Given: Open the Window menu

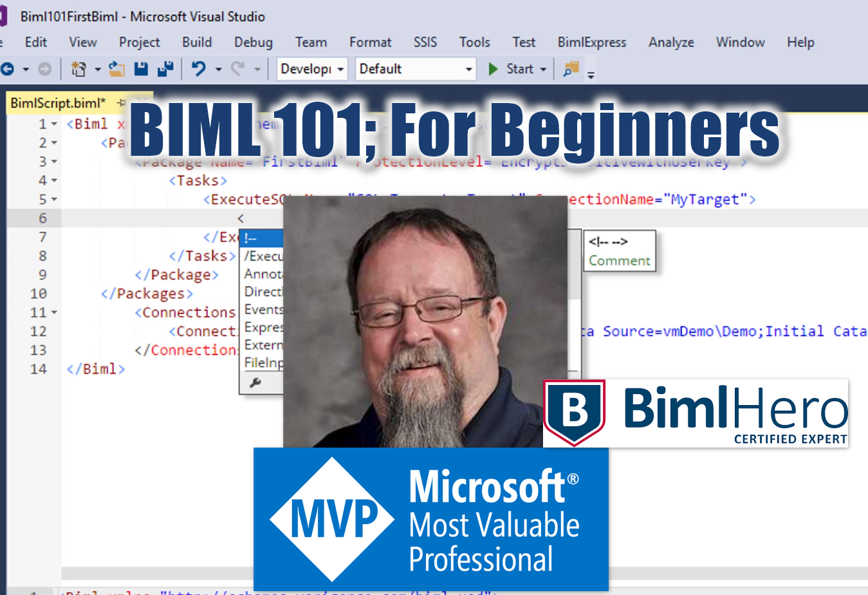Looking at the screenshot, I should point(741,42).
